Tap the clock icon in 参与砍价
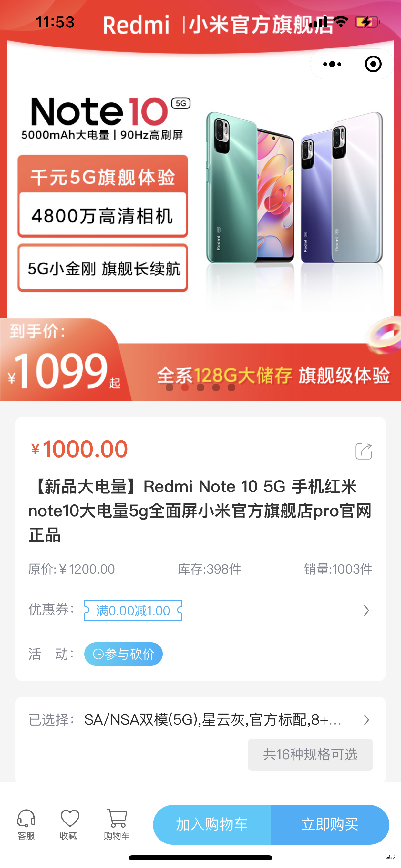This screenshot has height=868, width=401. [98, 654]
